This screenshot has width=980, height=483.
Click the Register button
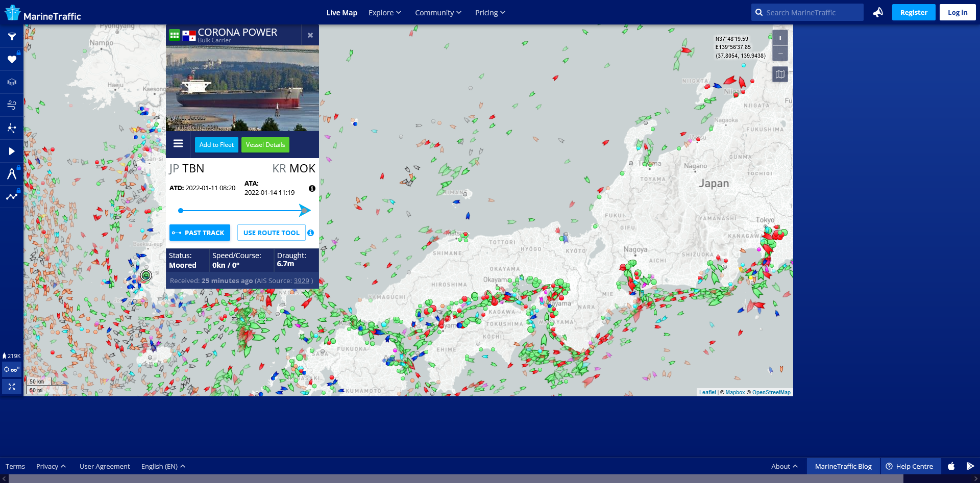click(x=914, y=12)
